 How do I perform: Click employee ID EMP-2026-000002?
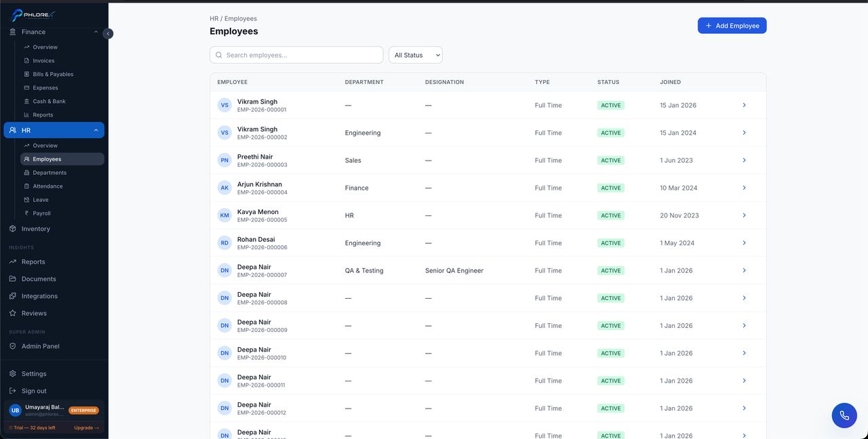coord(262,138)
